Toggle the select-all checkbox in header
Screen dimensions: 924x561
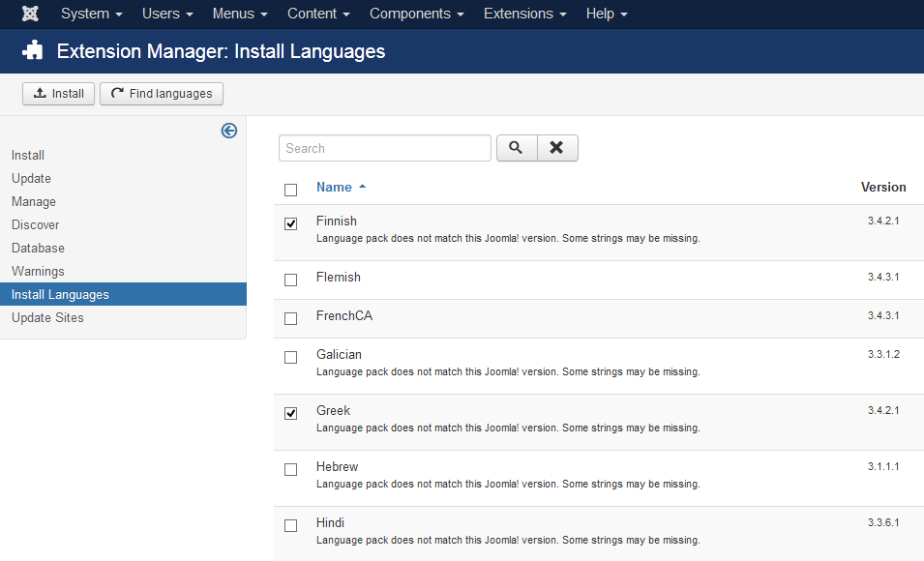pyautogui.click(x=291, y=190)
